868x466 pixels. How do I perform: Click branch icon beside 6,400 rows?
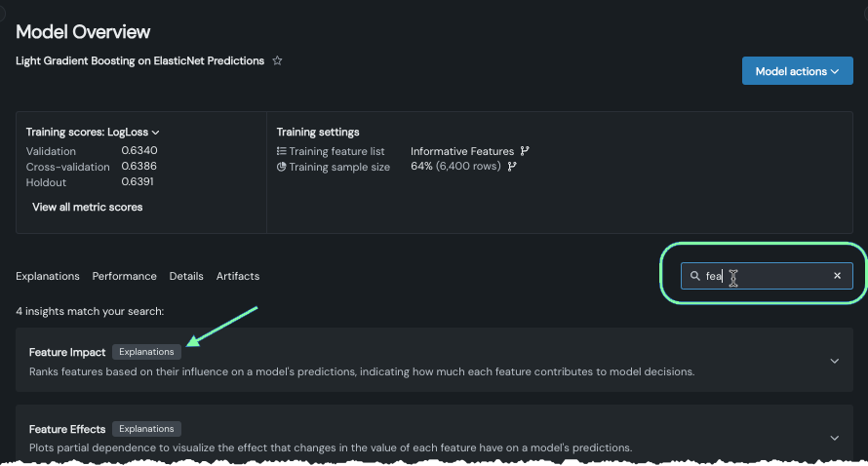pos(512,167)
